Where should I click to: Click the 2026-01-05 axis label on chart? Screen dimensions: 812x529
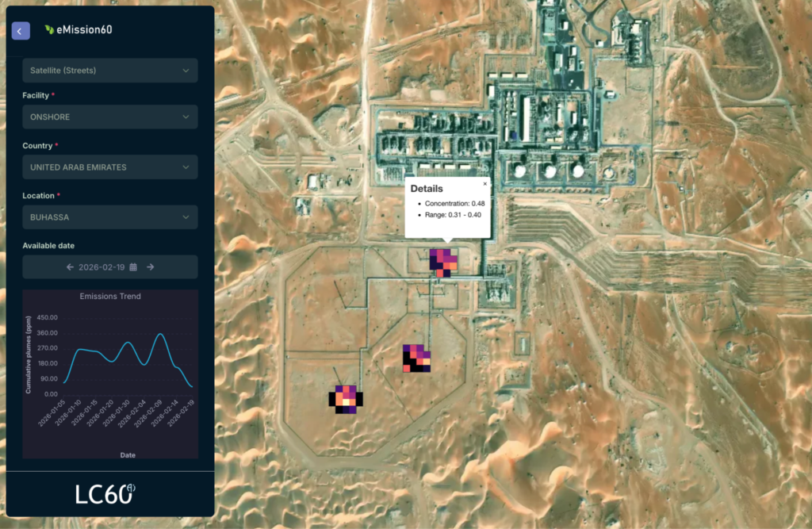coord(52,413)
